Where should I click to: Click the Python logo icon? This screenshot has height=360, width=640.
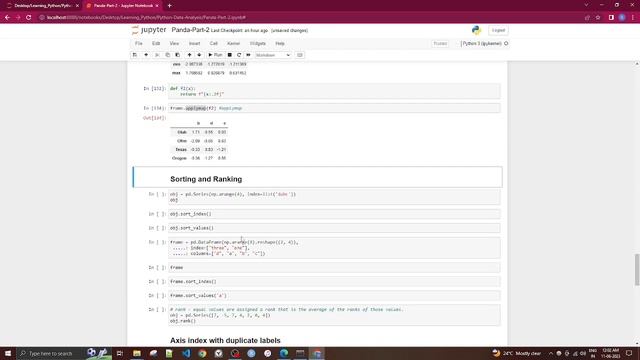click(x=476, y=30)
